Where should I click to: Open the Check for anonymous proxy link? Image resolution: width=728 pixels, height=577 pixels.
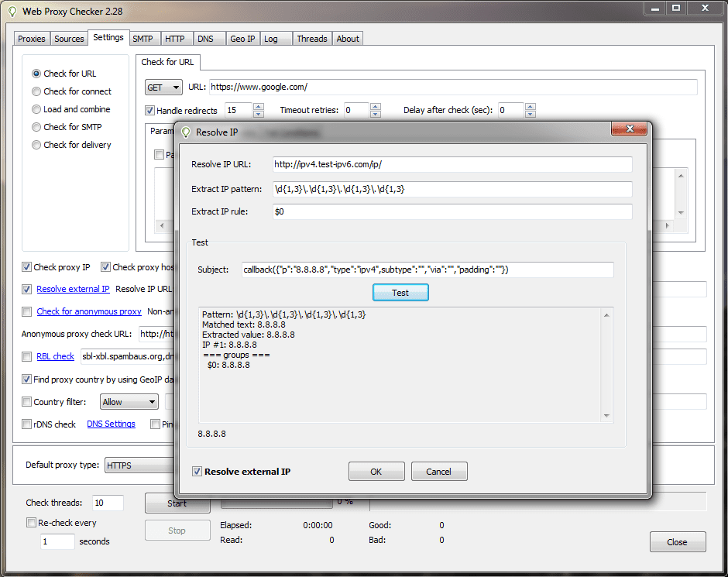pyautogui.click(x=89, y=311)
